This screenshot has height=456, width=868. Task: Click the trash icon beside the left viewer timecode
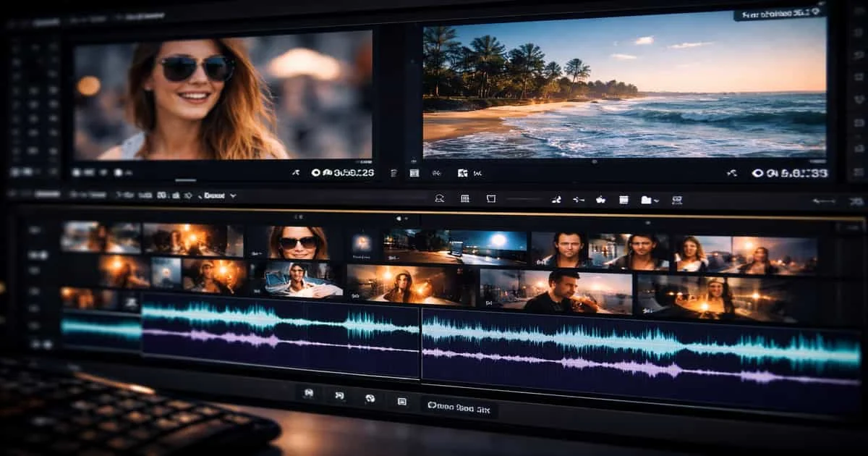coord(393,173)
